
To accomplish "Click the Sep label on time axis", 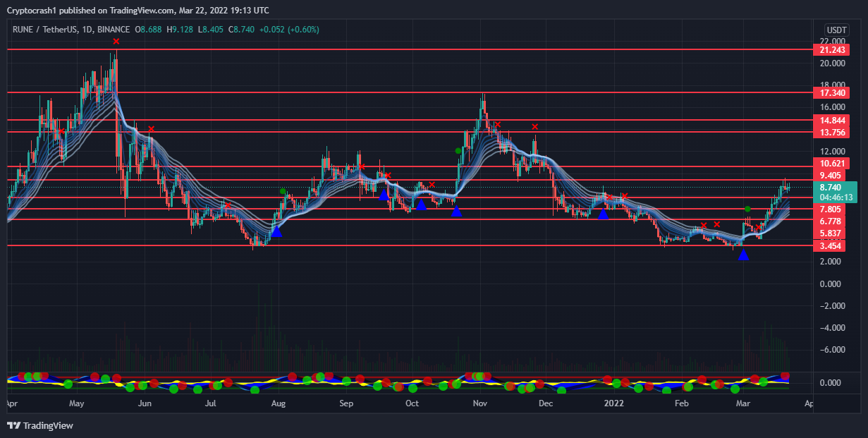I will [x=346, y=404].
